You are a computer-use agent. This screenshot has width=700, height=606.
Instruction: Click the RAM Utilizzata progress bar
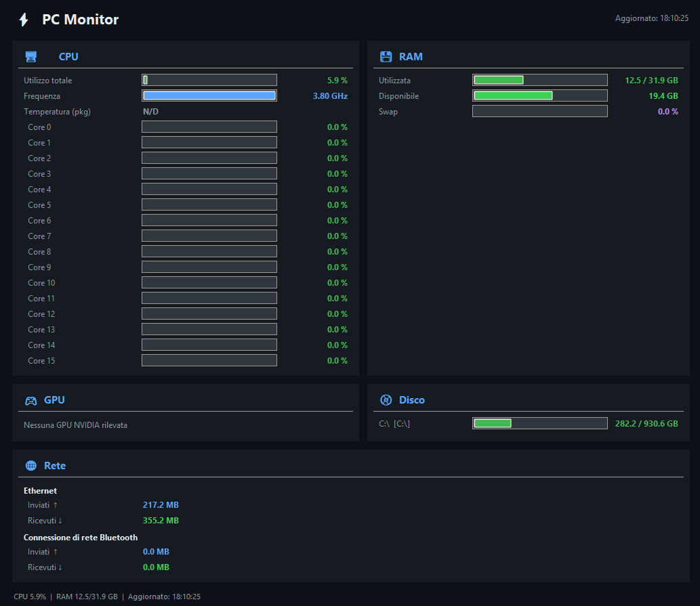click(539, 81)
